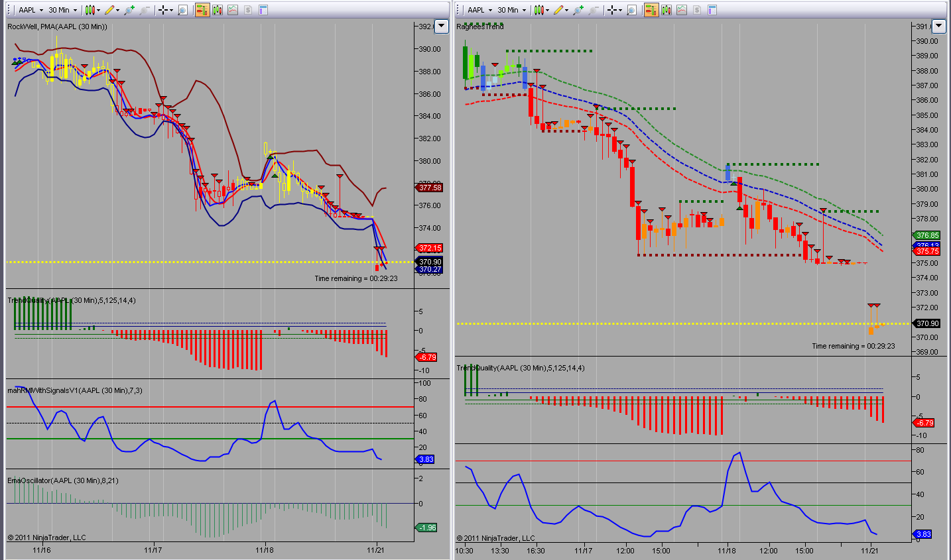Click the Strategies dollar icon on right chart
Image resolution: width=951 pixels, height=560 pixels.
(697, 10)
